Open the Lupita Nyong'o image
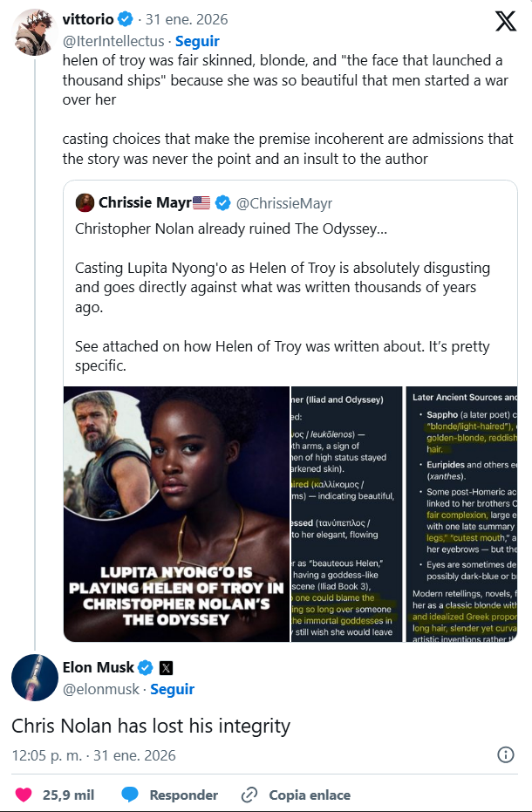 (x=177, y=514)
